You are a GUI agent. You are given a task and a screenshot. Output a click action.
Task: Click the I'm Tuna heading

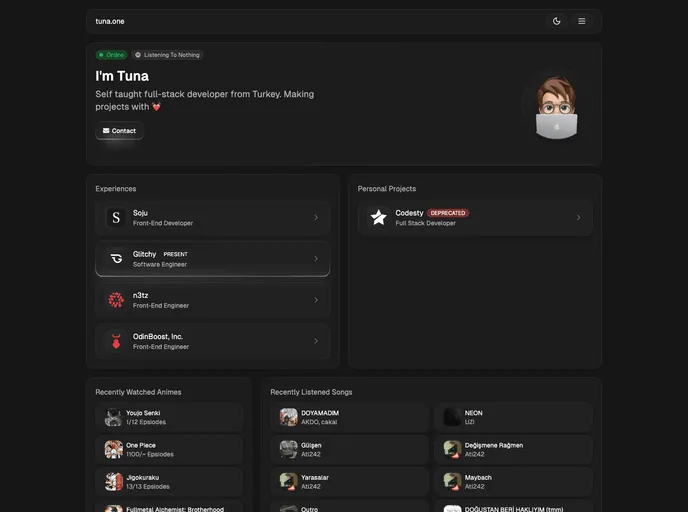click(122, 76)
